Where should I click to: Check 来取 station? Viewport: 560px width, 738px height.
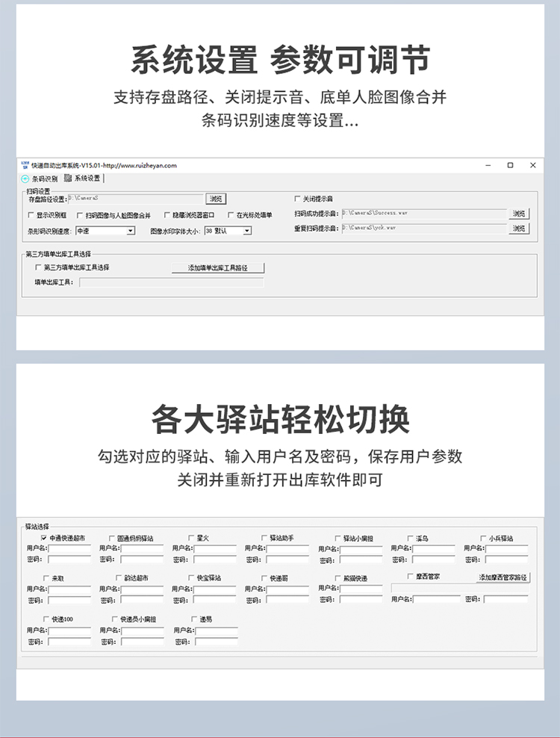(x=46, y=578)
